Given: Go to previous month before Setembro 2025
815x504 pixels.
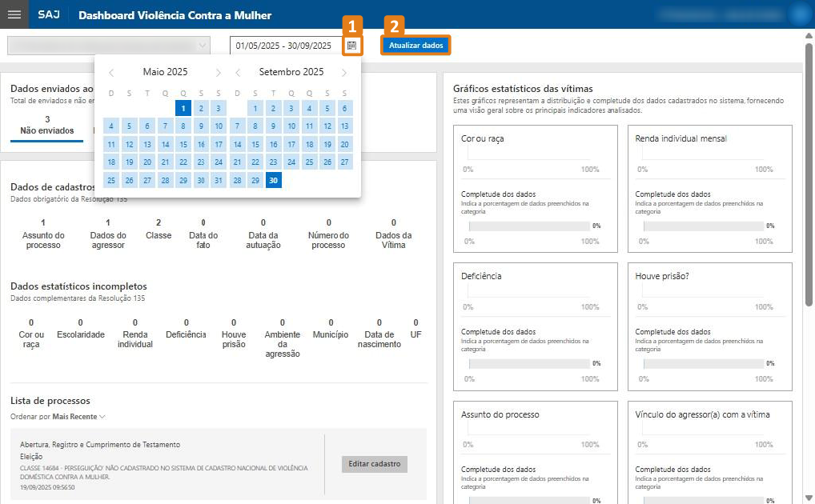Looking at the screenshot, I should [x=238, y=73].
